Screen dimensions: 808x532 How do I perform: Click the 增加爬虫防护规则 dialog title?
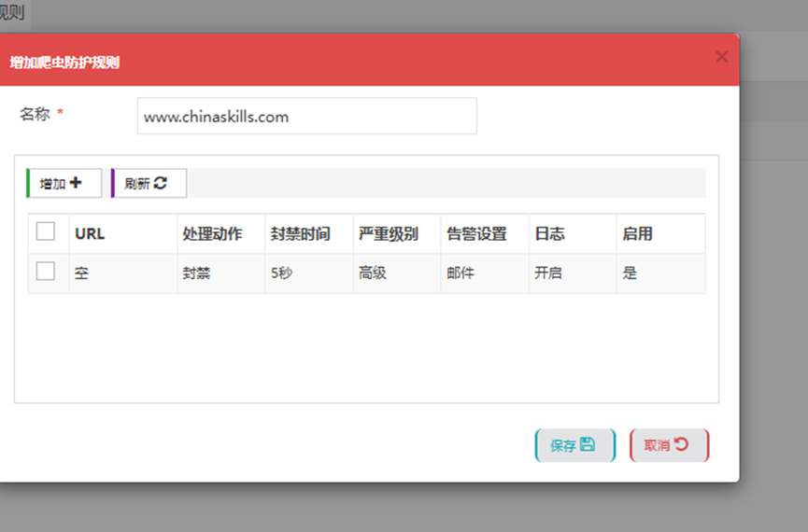point(64,63)
